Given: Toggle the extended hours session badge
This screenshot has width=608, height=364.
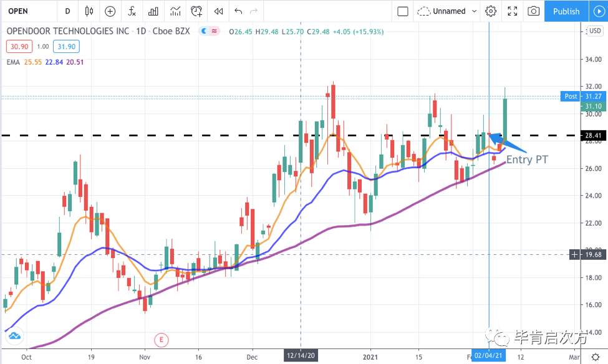Looking at the screenshot, I should (x=210, y=31).
